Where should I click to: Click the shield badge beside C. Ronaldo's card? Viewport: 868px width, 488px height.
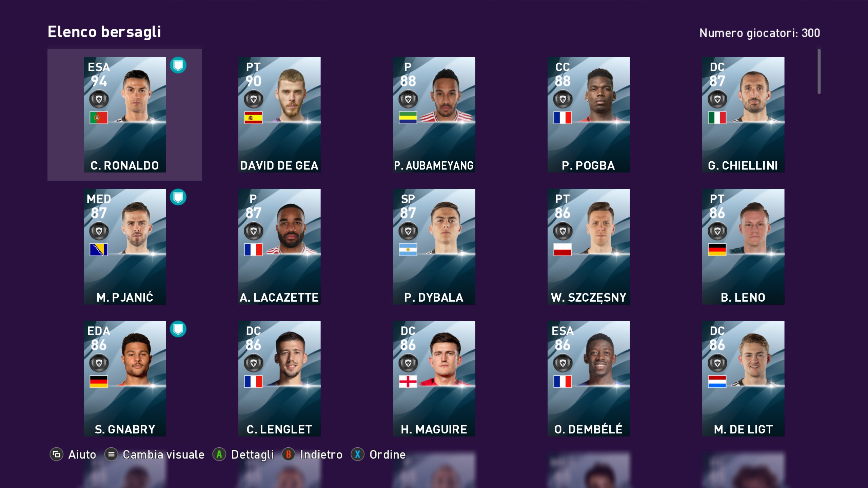point(178,65)
